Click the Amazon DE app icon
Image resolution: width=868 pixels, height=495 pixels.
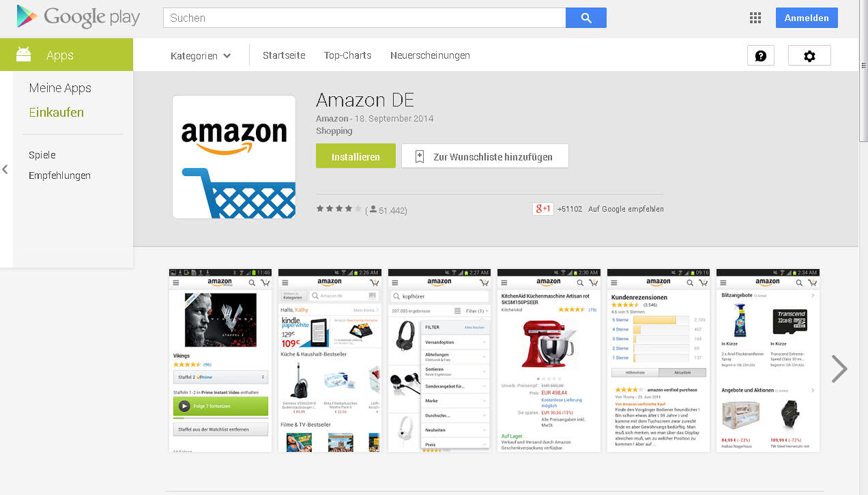(x=234, y=157)
